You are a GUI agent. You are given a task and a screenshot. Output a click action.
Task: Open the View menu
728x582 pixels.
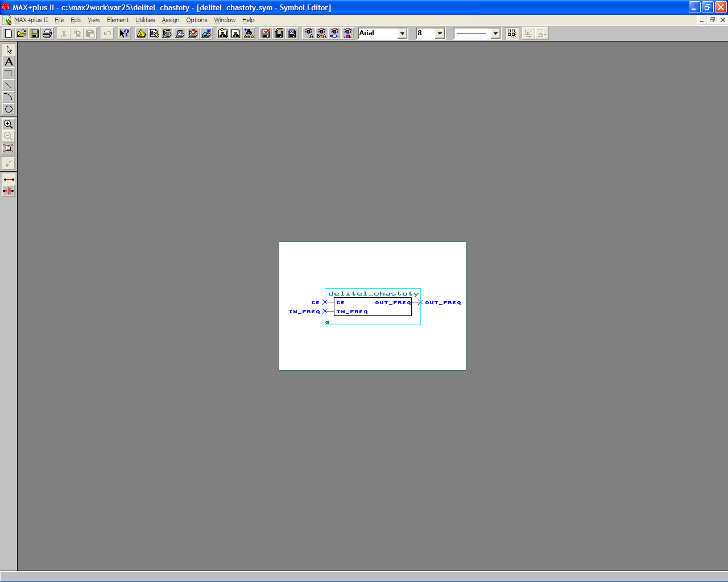[x=94, y=20]
